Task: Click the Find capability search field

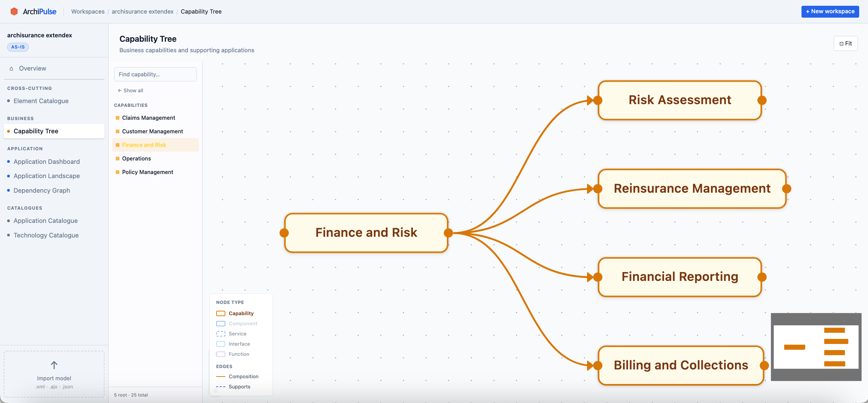Action: (x=155, y=74)
